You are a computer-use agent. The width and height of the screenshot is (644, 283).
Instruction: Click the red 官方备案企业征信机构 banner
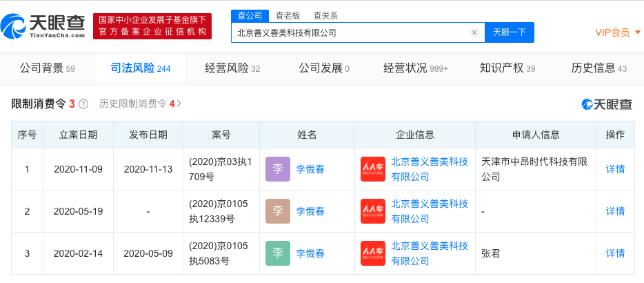coord(152,26)
